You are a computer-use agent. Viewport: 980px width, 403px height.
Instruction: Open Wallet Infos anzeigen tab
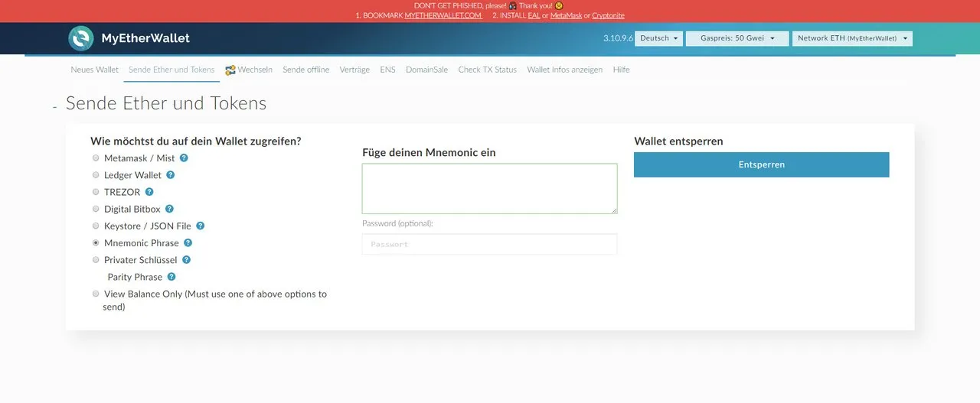coord(564,70)
